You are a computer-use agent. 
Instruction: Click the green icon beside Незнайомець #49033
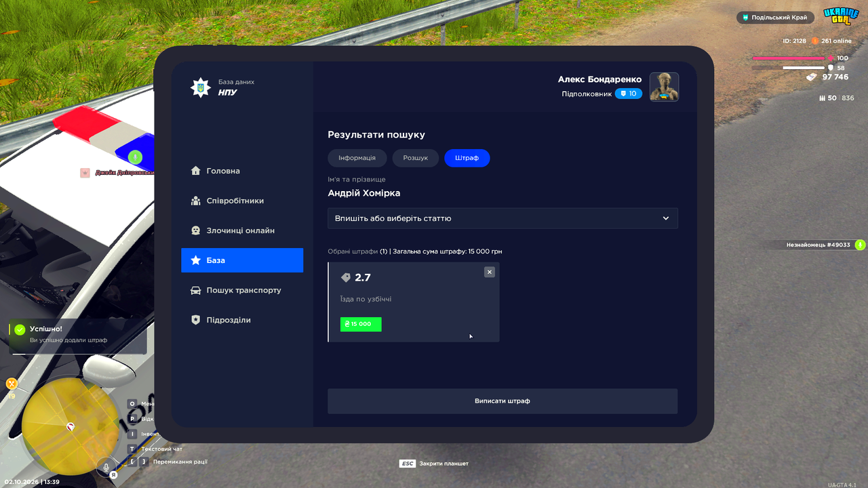click(860, 245)
